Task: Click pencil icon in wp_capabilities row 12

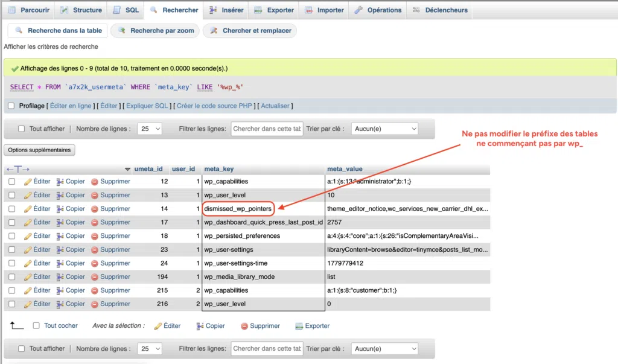Action: tap(28, 182)
